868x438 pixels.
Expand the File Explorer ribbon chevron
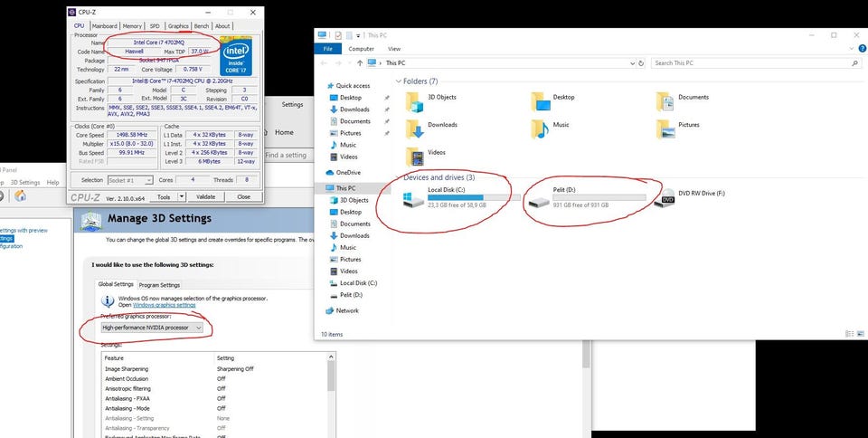tap(852, 49)
